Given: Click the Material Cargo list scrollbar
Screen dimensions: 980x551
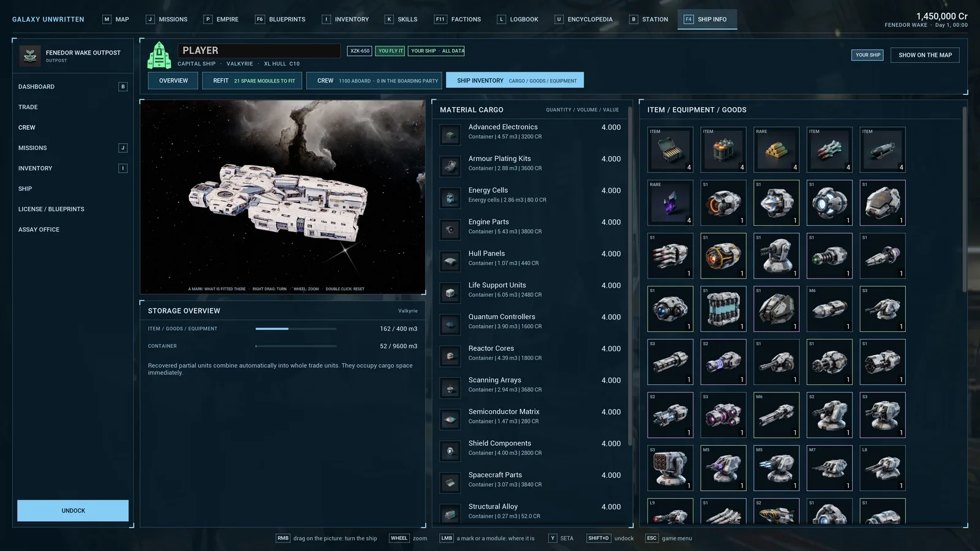Looking at the screenshot, I should pos(630,275).
